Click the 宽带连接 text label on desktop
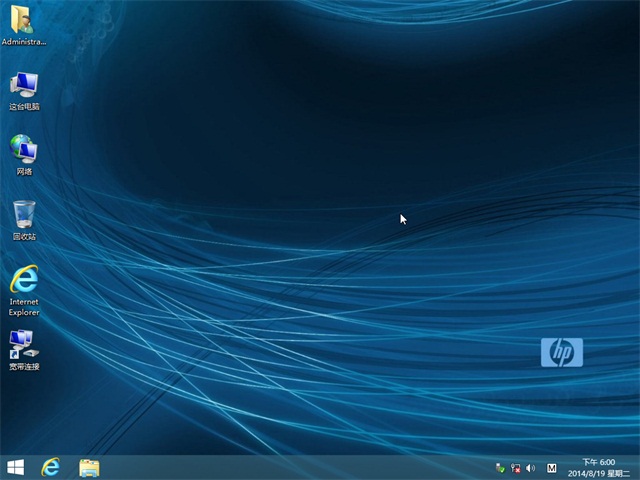The height and width of the screenshot is (480, 640). [x=24, y=367]
